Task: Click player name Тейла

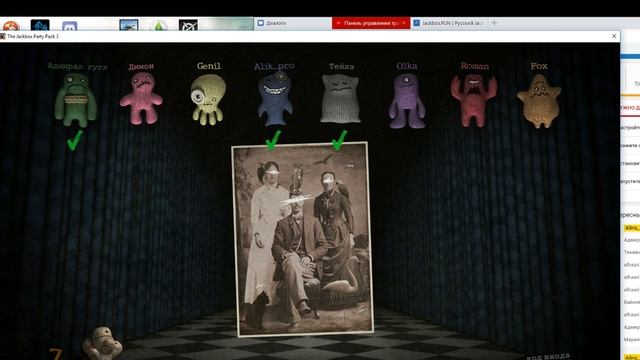Action: pyautogui.click(x=342, y=67)
